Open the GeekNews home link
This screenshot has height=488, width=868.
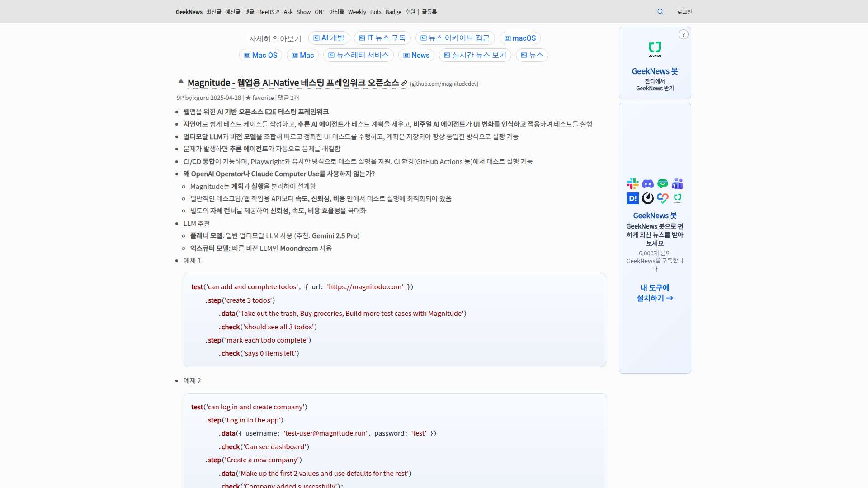pos(189,12)
